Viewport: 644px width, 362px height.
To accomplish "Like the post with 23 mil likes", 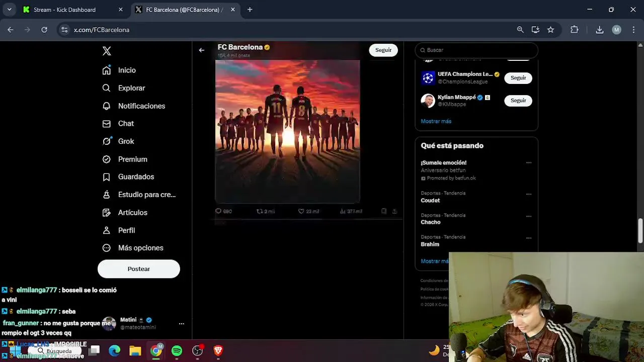I will tap(308, 212).
